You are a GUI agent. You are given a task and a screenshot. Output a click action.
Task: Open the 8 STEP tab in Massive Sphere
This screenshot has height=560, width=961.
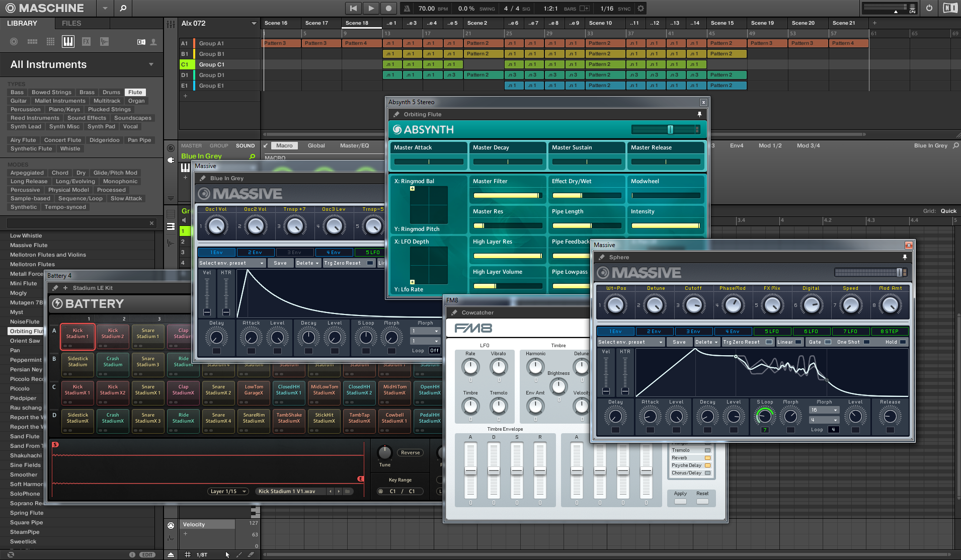[x=890, y=331]
